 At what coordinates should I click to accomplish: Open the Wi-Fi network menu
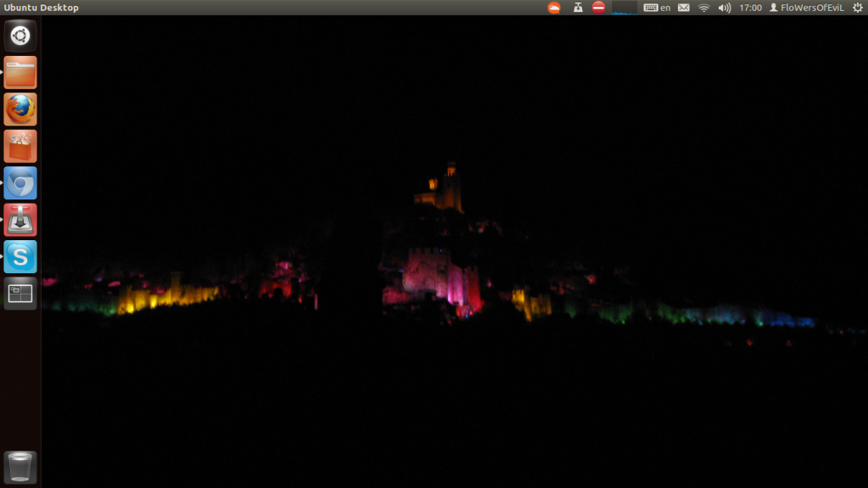click(704, 8)
